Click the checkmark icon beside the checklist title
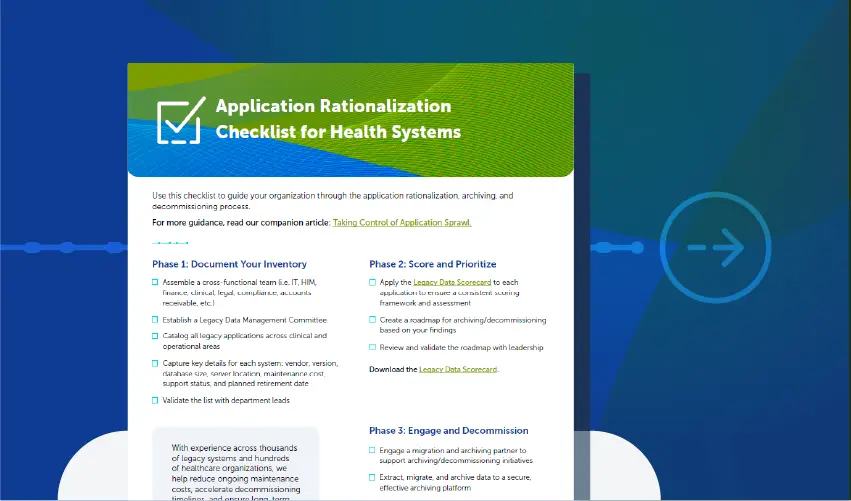 pyautogui.click(x=181, y=121)
